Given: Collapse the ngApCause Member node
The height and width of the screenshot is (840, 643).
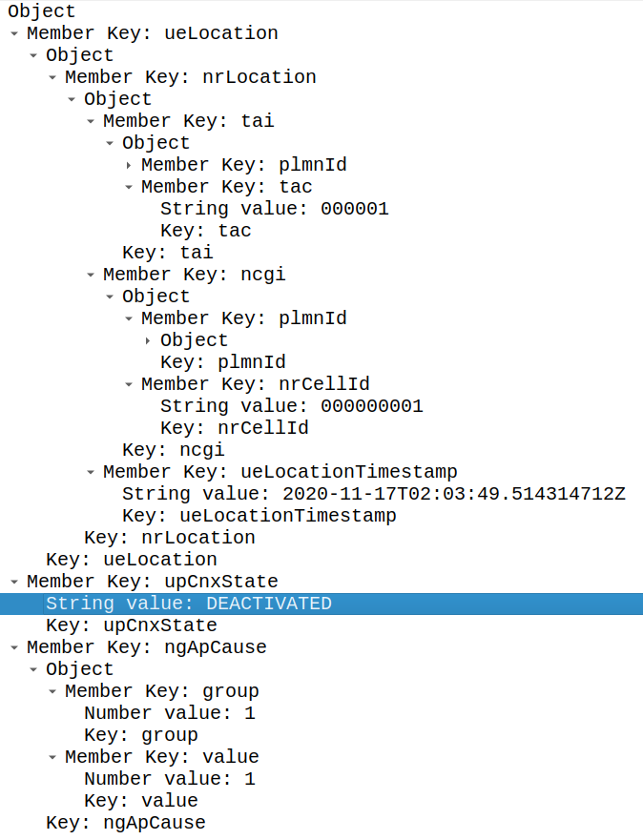Looking at the screenshot, I should 13,647.
